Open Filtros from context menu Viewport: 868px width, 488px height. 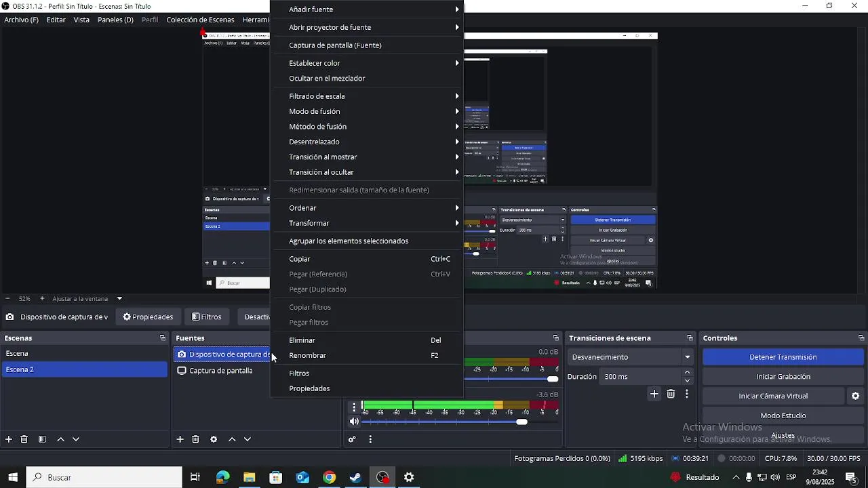point(367,373)
